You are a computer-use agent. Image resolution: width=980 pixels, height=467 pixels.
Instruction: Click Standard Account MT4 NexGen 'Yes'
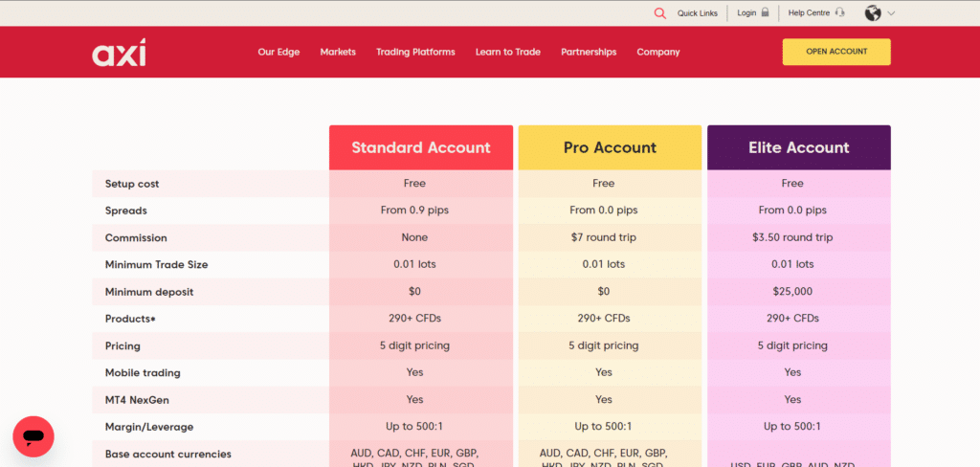click(414, 399)
